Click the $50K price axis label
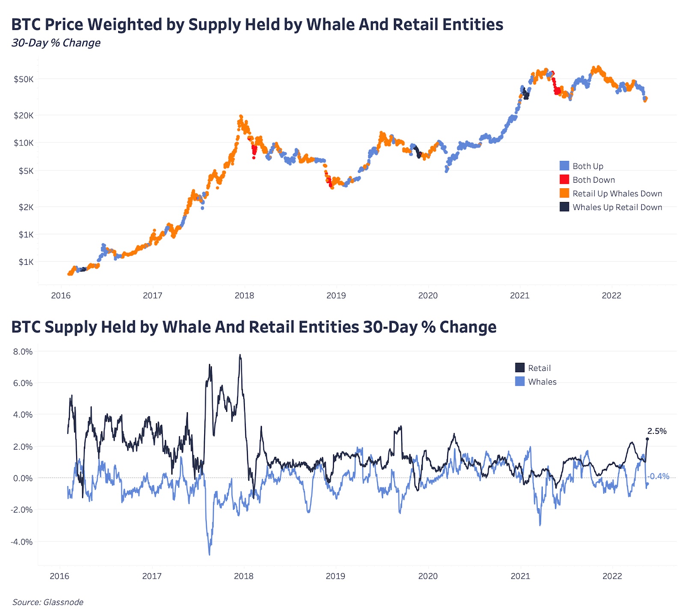The height and width of the screenshot is (616, 685). pos(24,79)
